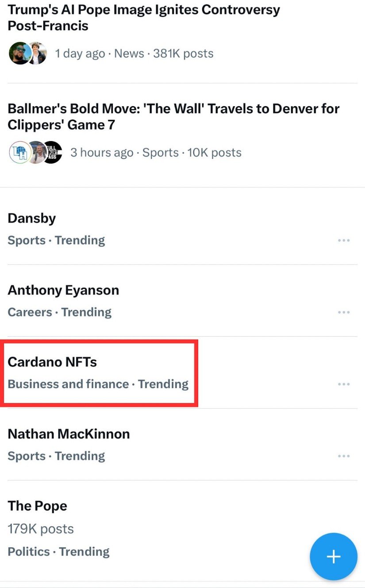This screenshot has width=365, height=588.
Task: Open more options for Nathan MacKinnon trend
Action: pyautogui.click(x=344, y=456)
